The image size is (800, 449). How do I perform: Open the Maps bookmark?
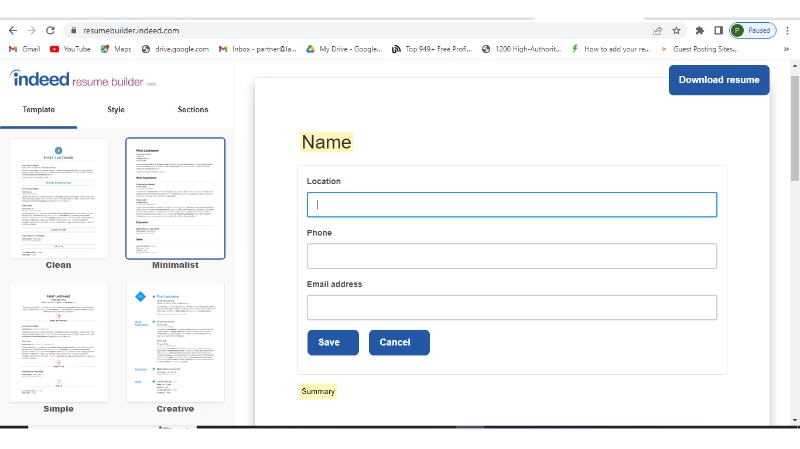pyautogui.click(x=116, y=49)
